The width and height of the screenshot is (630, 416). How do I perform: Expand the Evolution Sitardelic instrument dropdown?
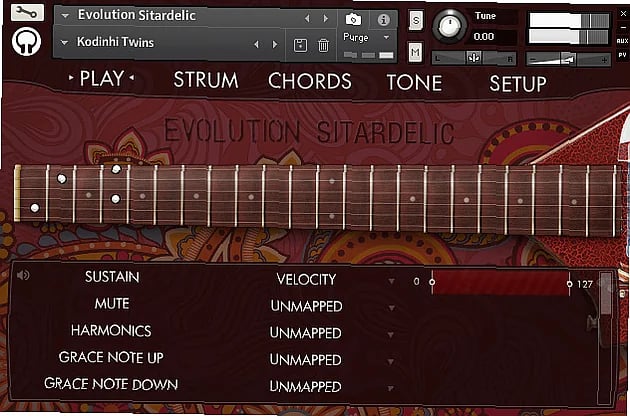(65, 16)
